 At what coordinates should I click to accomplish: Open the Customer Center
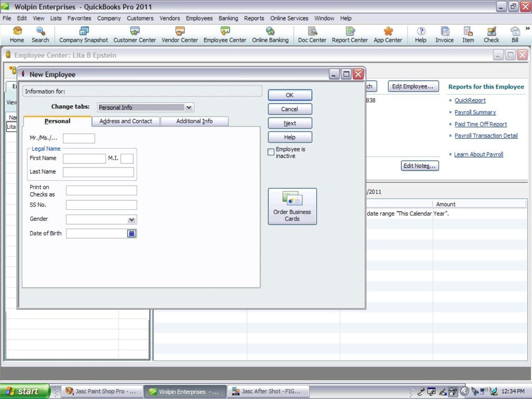135,35
